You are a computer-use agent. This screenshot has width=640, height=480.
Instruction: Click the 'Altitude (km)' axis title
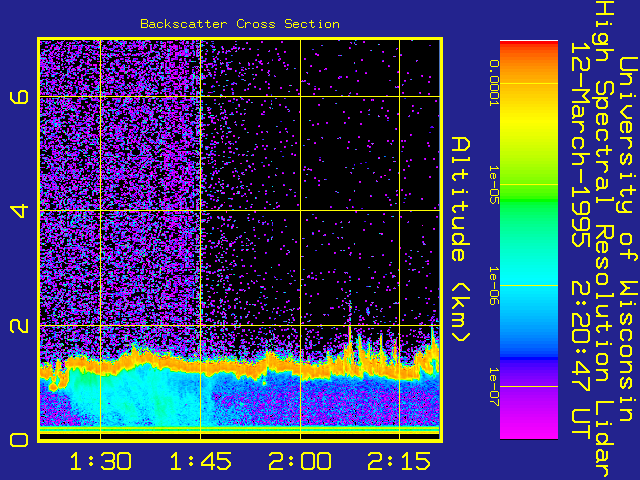click(x=461, y=240)
